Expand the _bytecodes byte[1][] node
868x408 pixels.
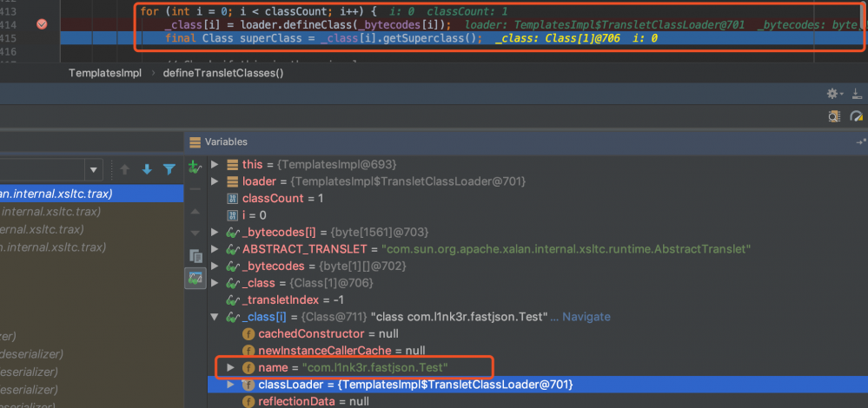(x=215, y=266)
